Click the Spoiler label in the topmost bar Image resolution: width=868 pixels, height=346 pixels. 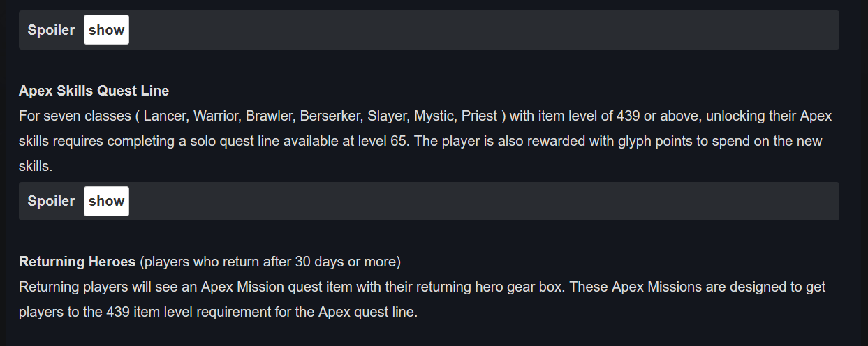click(51, 30)
